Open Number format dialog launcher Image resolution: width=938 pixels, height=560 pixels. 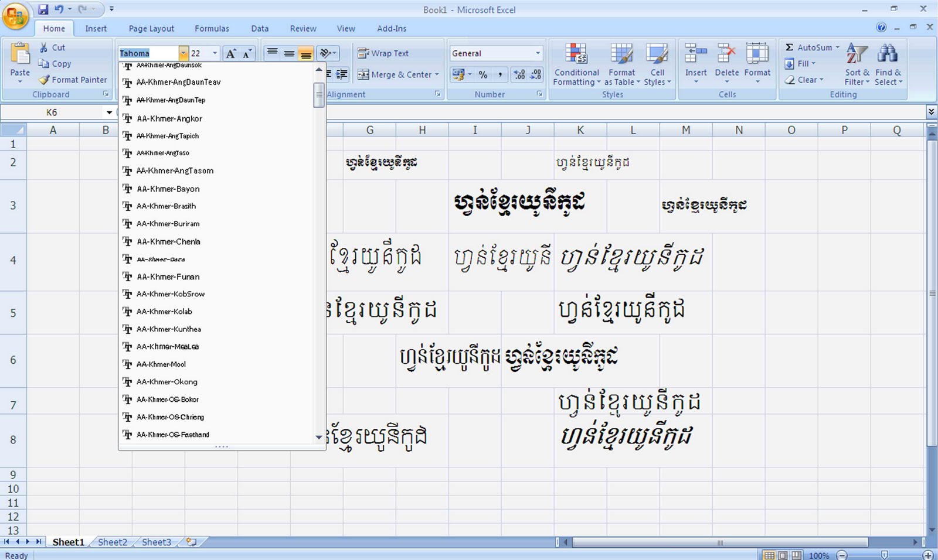click(539, 94)
